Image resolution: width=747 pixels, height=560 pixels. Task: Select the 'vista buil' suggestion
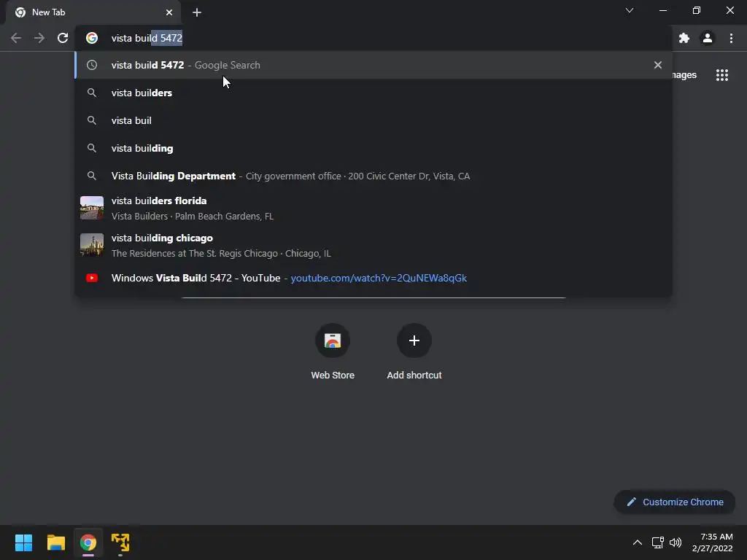click(x=373, y=120)
